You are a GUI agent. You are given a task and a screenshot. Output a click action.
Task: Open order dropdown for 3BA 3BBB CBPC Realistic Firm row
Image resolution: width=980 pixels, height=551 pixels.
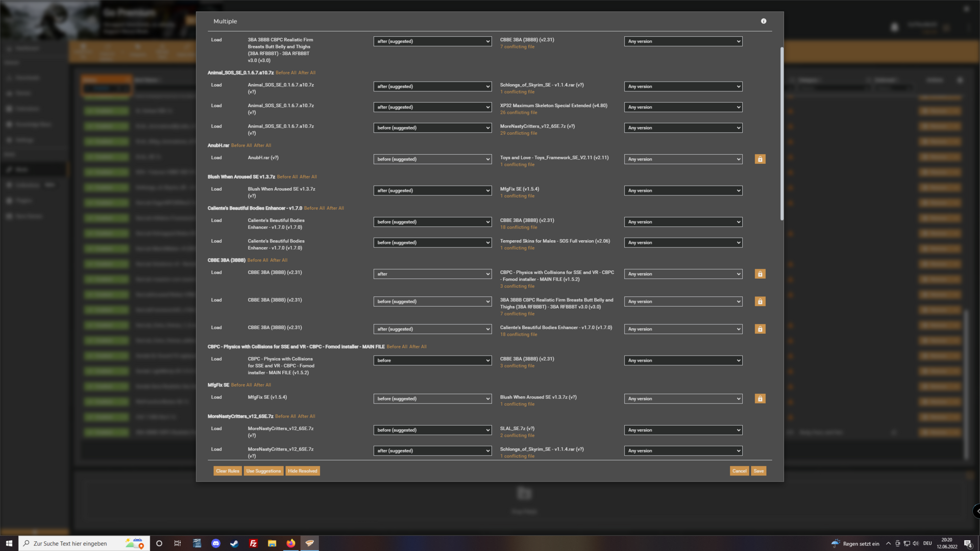point(433,41)
